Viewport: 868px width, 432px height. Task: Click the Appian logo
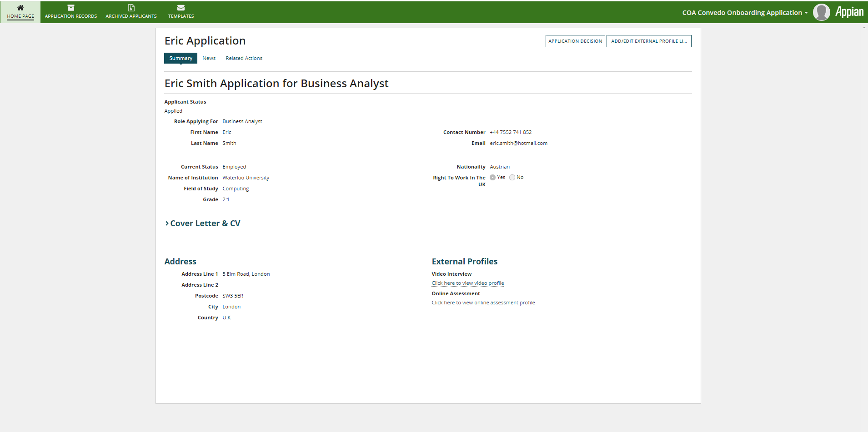849,12
